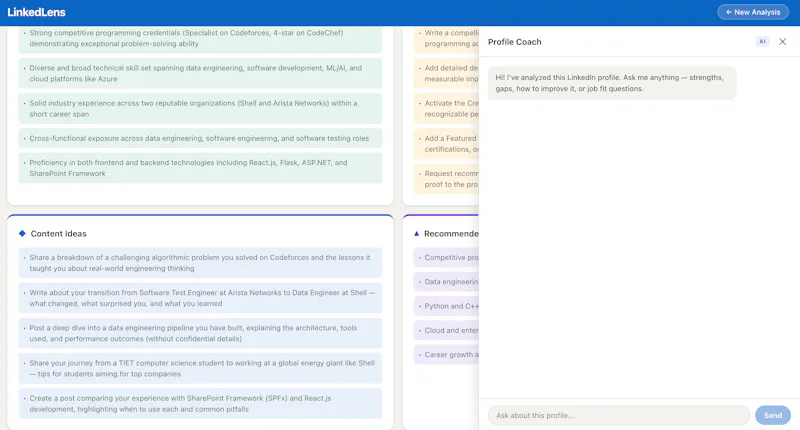Select the competitive programming credentials strength item
Screen dimensions: 800x430
200,38
